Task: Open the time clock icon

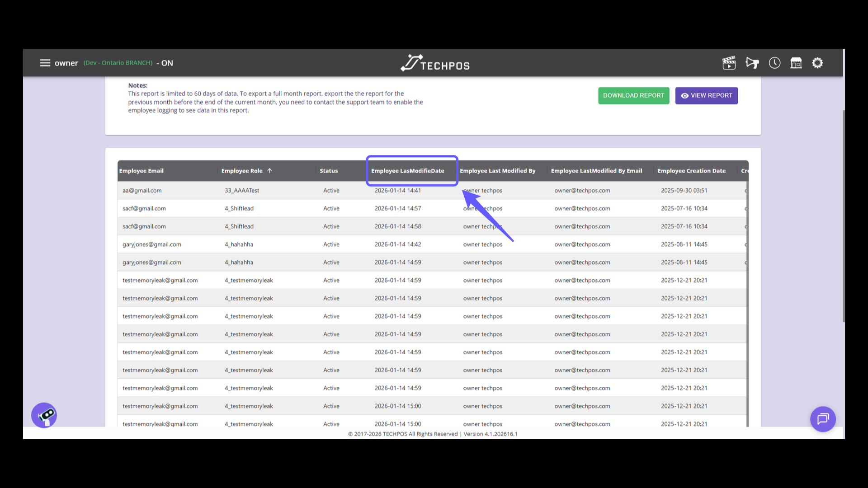Action: pyautogui.click(x=774, y=63)
